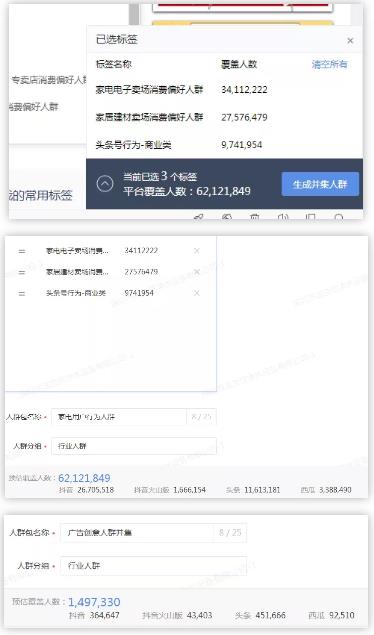Click the 头条 451,666 statistic
This screenshot has width=374, height=635.
pyautogui.click(x=260, y=615)
